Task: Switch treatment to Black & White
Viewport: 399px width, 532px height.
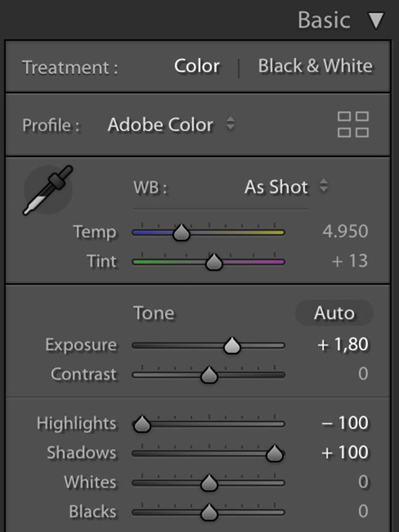Action: pyautogui.click(x=315, y=66)
